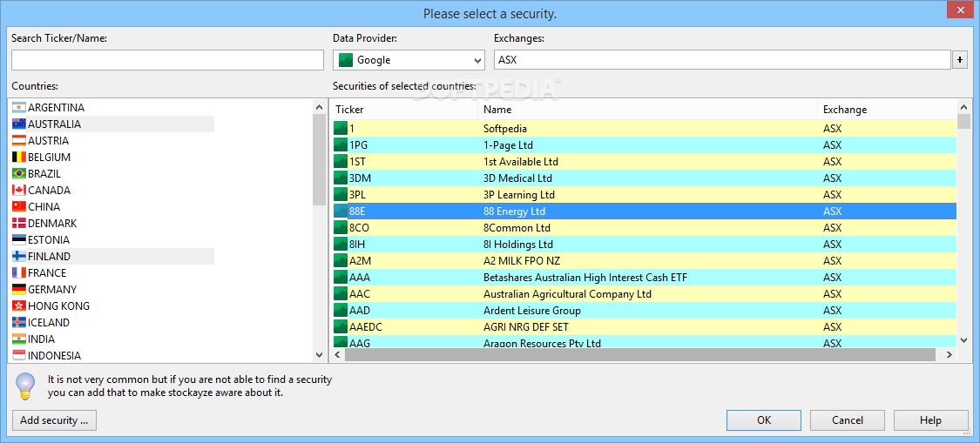Click the Iceland flag icon
980x443 pixels.
point(19,322)
